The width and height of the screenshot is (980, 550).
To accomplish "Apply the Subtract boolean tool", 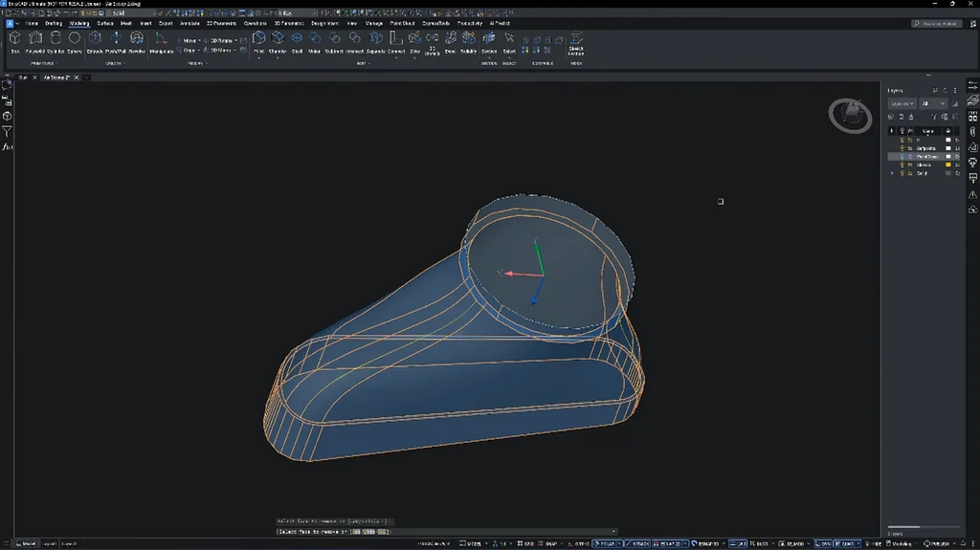I will pos(334,42).
